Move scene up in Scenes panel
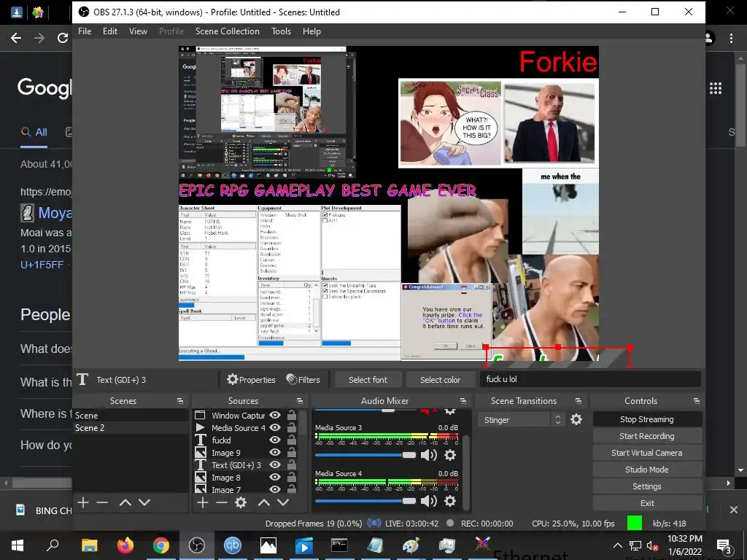The image size is (747, 560). coord(125,502)
